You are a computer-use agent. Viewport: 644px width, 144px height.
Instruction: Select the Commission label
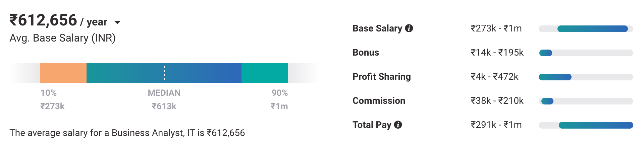[x=379, y=101]
